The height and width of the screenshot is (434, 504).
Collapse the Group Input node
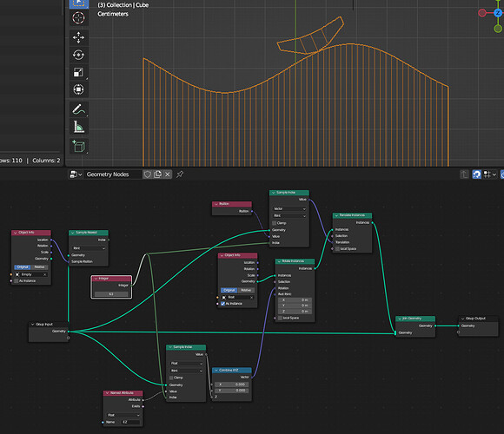[x=33, y=325]
